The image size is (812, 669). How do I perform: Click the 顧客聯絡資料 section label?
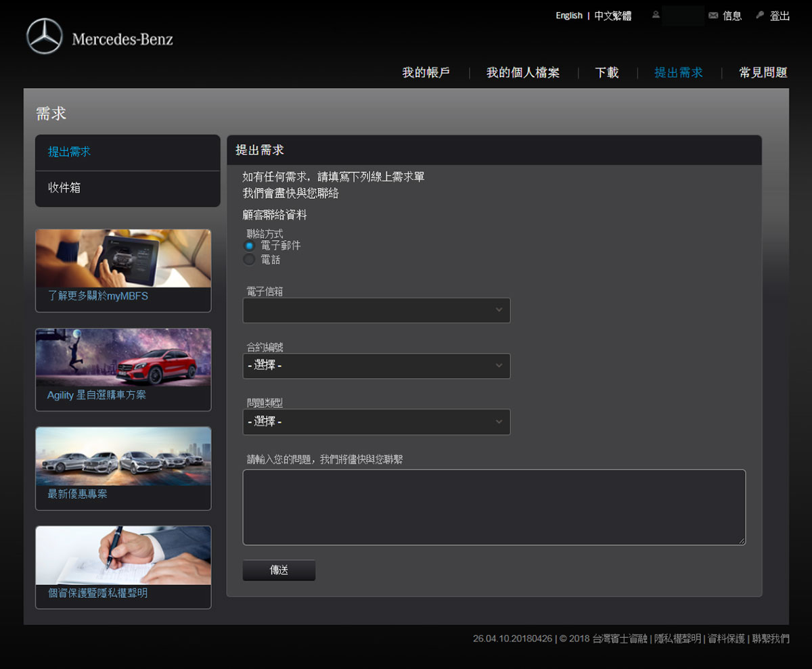point(275,215)
